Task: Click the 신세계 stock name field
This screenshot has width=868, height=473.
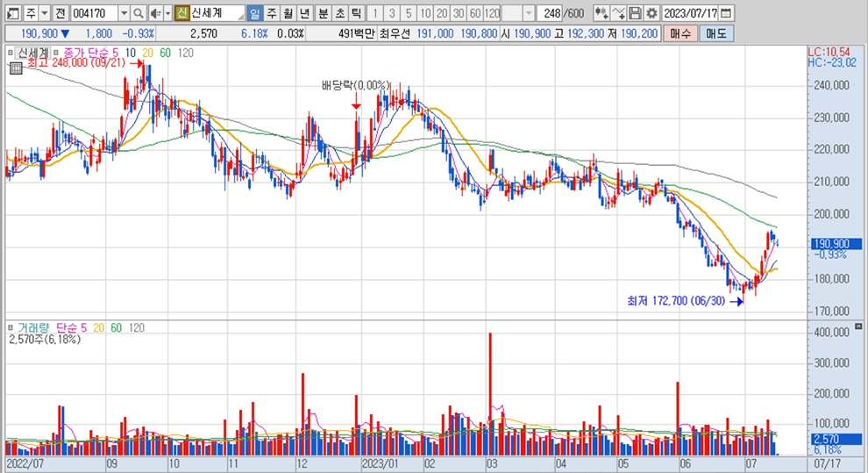Action: click(217, 13)
